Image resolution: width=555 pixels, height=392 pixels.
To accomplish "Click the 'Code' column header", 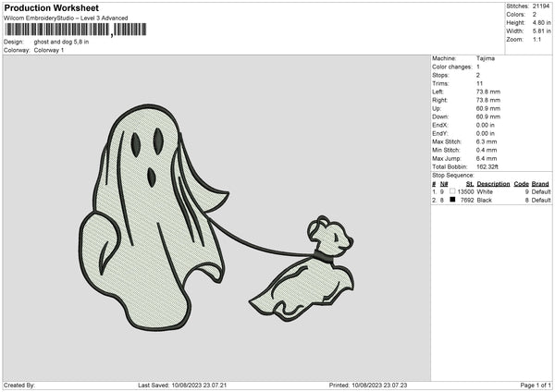I will tap(522, 184).
